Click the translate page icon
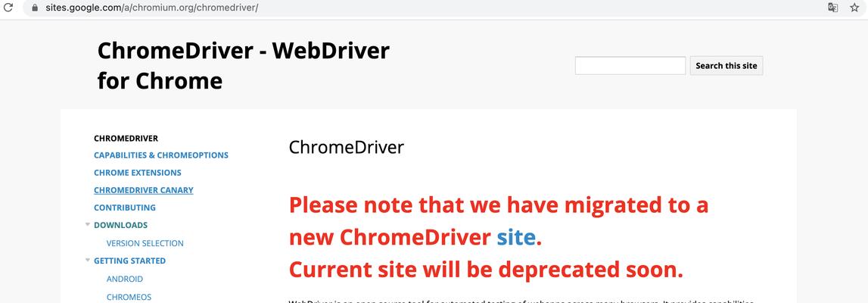Screen dimensions: 868x303 tap(832, 8)
